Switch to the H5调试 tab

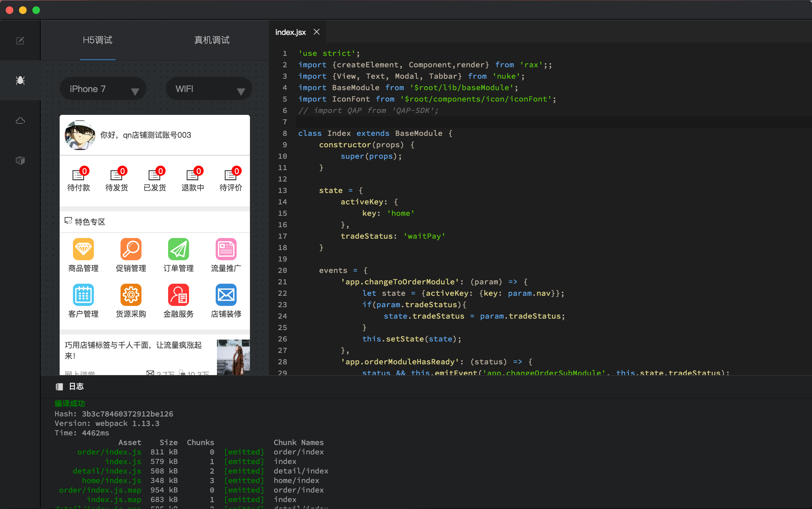98,40
